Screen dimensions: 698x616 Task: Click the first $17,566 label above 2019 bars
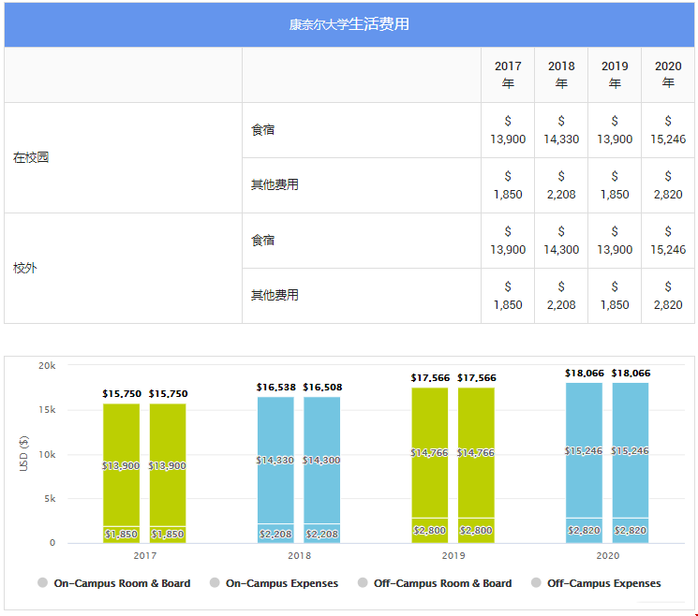click(x=430, y=378)
